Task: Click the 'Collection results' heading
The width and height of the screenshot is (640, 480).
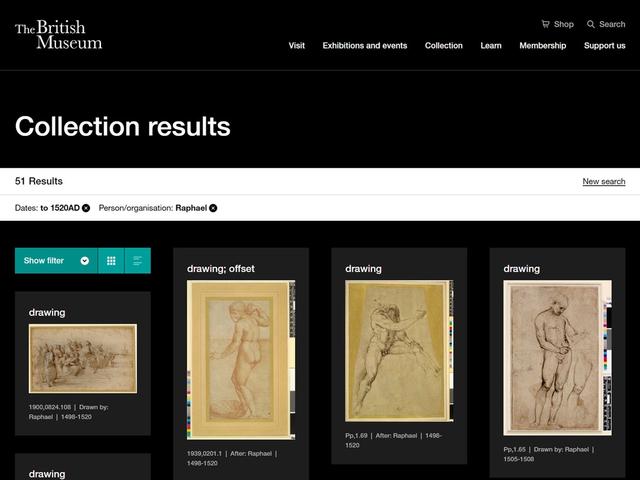Action: [123, 126]
